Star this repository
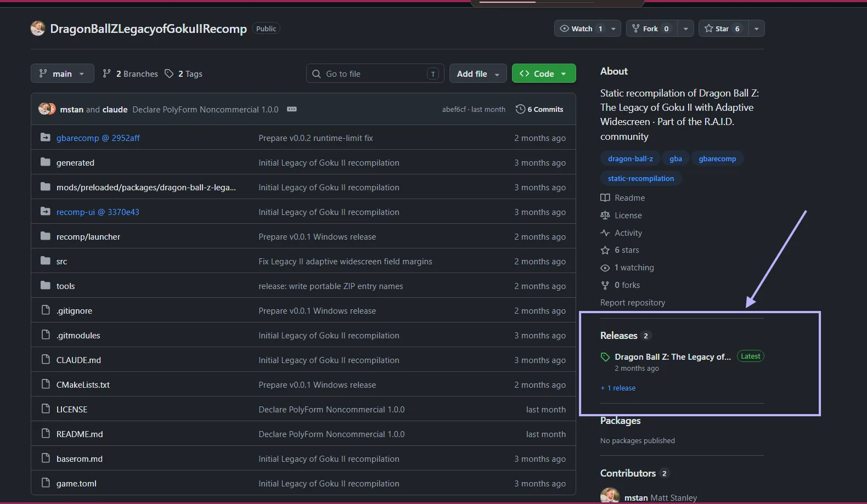The image size is (867, 504). click(x=723, y=29)
